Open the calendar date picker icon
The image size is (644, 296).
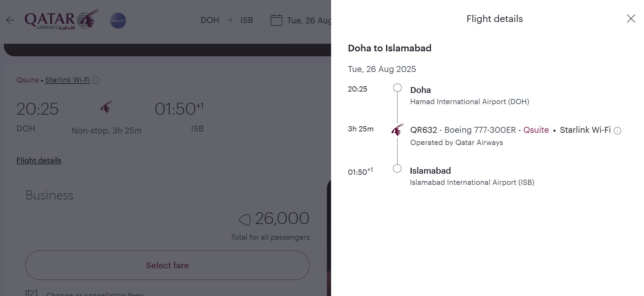click(276, 20)
